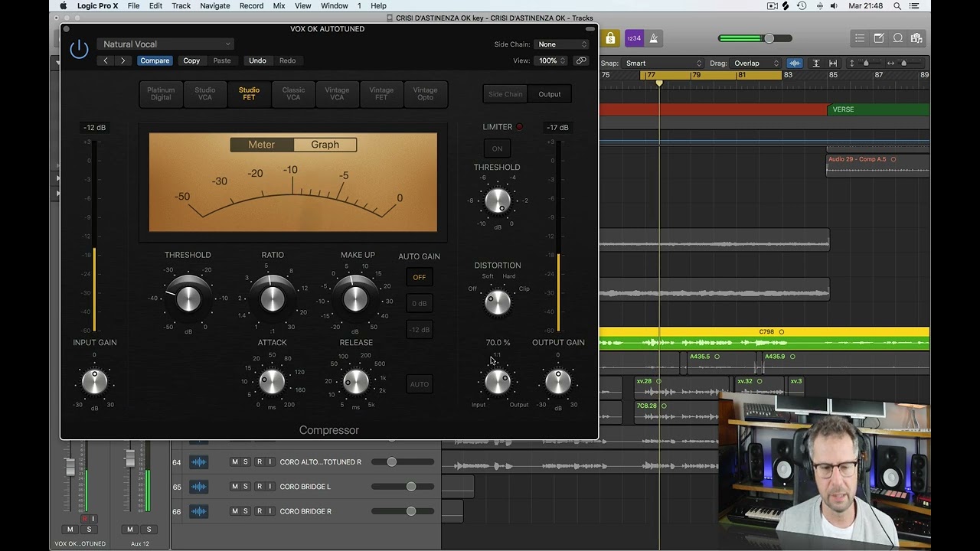The width and height of the screenshot is (980, 551).
Task: Open the Track menu
Action: tap(181, 6)
